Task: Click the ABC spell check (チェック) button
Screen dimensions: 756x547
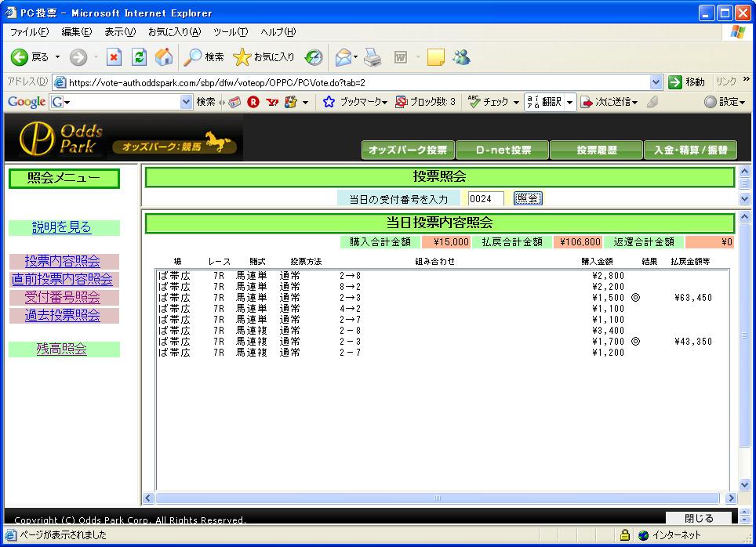Action: (489, 102)
